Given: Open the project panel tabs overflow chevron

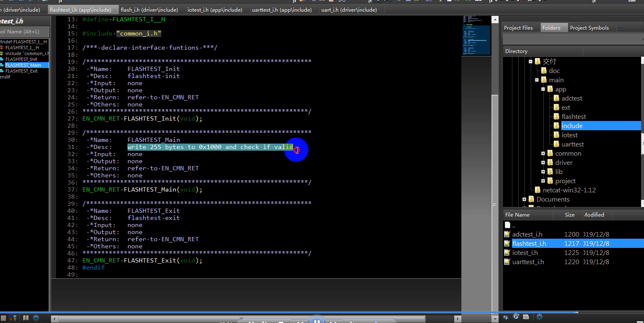Looking at the screenshot, I should pyautogui.click(x=621, y=28).
